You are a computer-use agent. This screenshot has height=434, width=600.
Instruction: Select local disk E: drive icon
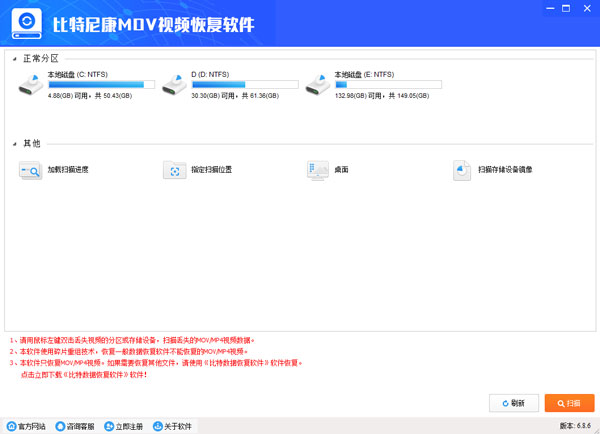pyautogui.click(x=318, y=86)
